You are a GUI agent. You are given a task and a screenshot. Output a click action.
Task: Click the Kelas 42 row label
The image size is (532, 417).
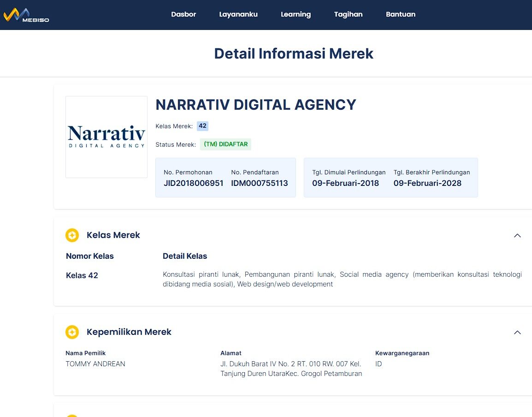click(82, 275)
